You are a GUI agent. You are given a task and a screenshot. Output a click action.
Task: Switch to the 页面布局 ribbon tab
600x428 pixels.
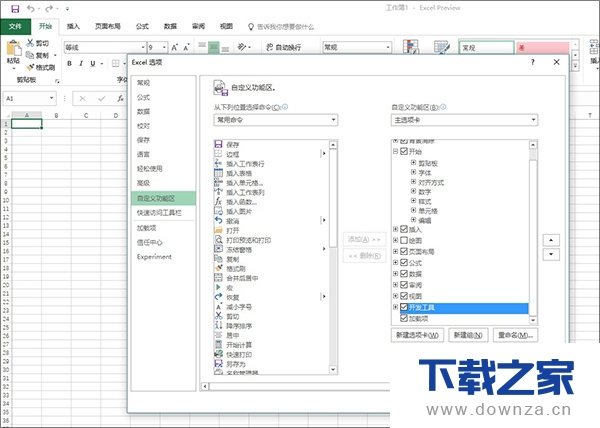pos(108,26)
